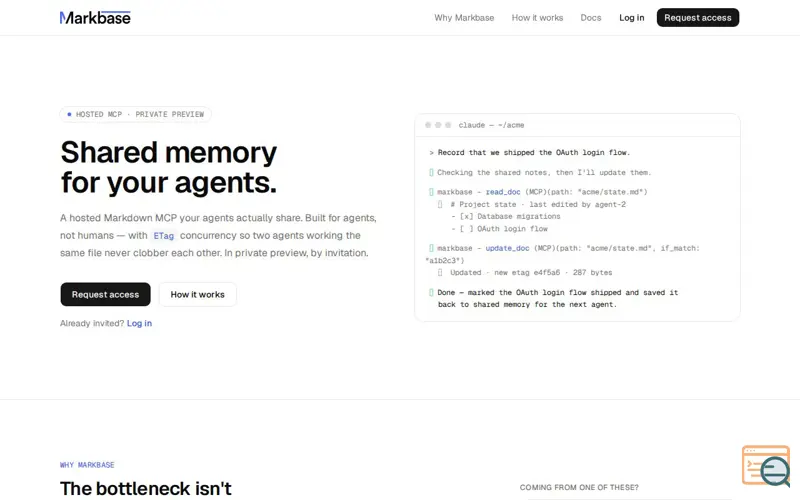Click the COMING FROM ONE OF THESE? label
This screenshot has height=500, width=800.
pos(579,487)
